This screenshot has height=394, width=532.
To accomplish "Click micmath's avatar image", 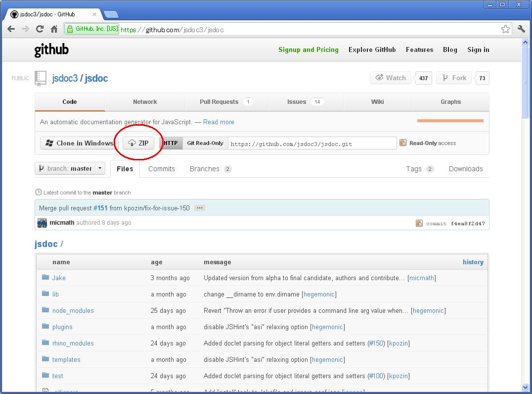I will pos(42,223).
